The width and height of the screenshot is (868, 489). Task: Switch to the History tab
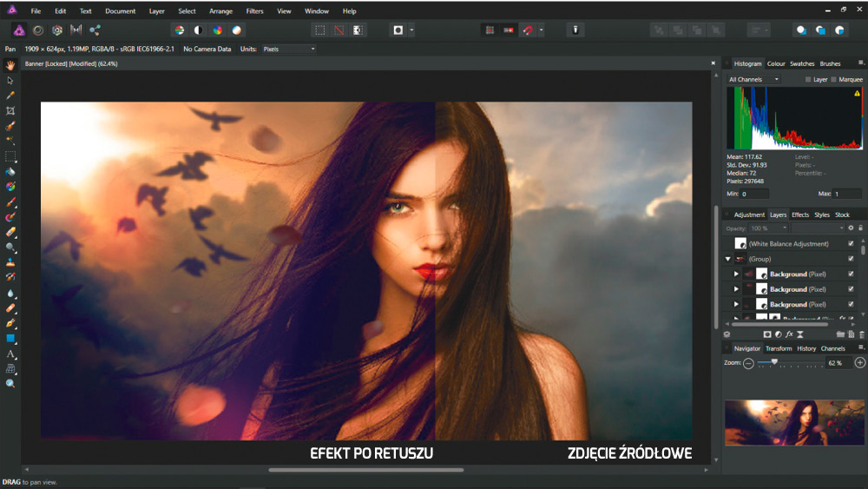click(x=806, y=348)
